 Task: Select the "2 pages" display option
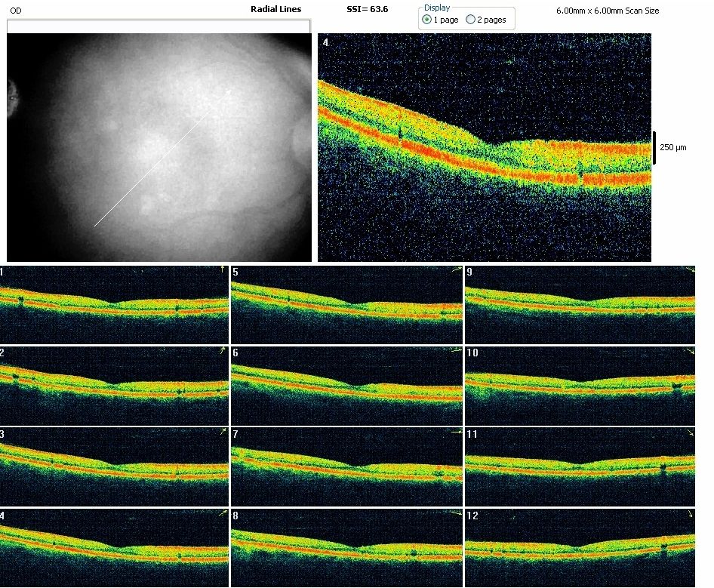(x=471, y=20)
